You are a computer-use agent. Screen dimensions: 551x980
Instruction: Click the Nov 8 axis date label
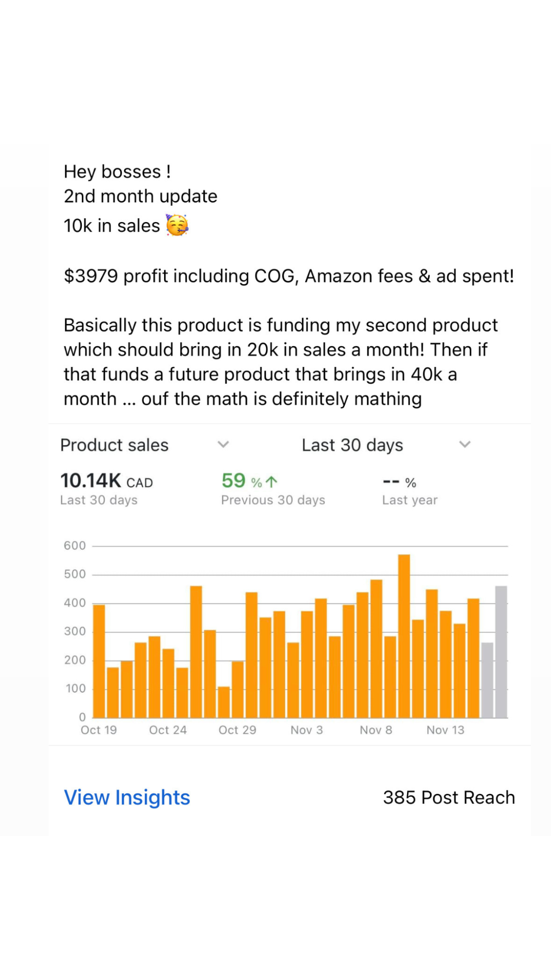click(x=376, y=730)
